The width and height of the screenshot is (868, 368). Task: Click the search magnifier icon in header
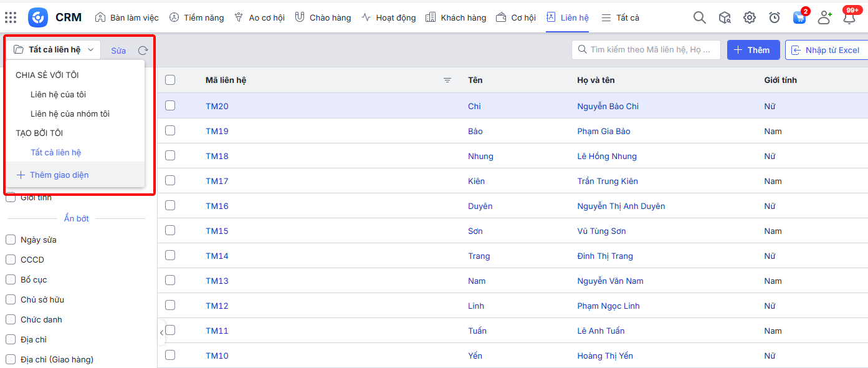700,17
